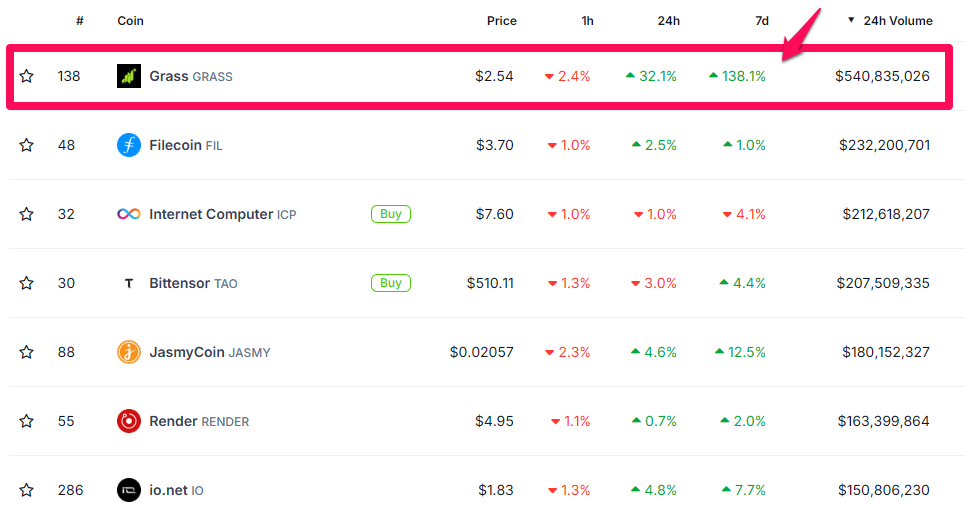The width and height of the screenshot is (965, 522).
Task: Toggle the favorite star for Bittensor
Action: 27,283
